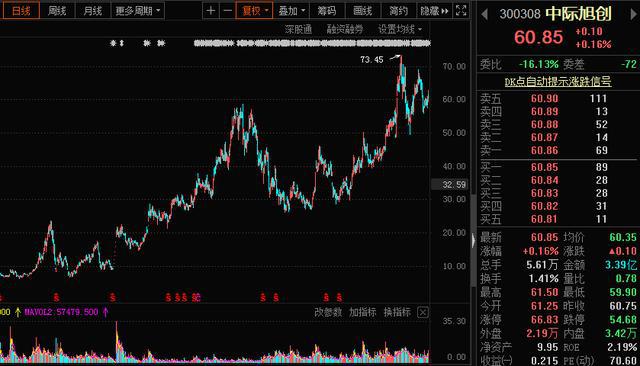Expand the 叠加 overlay dropdown
640x366 pixels.
click(291, 11)
